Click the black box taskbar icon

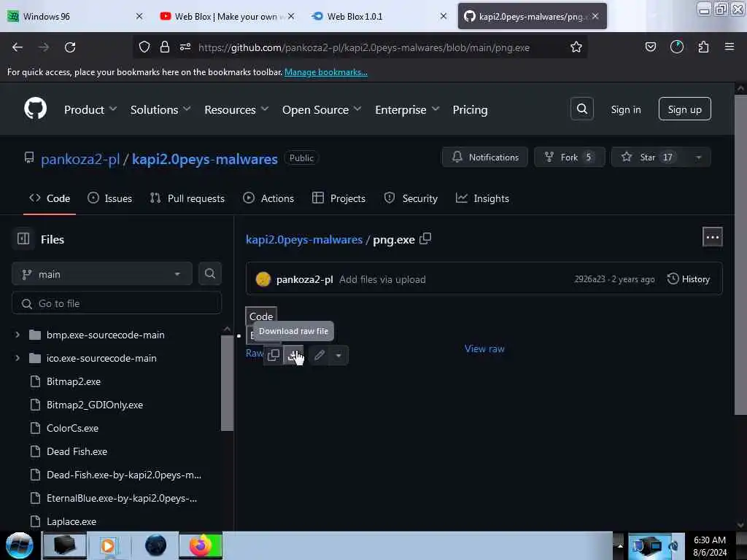pos(64,545)
